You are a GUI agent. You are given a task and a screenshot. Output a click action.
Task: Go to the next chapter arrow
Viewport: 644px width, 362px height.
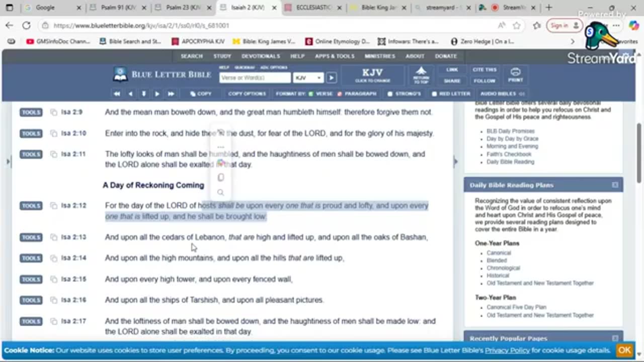pyautogui.click(x=157, y=94)
